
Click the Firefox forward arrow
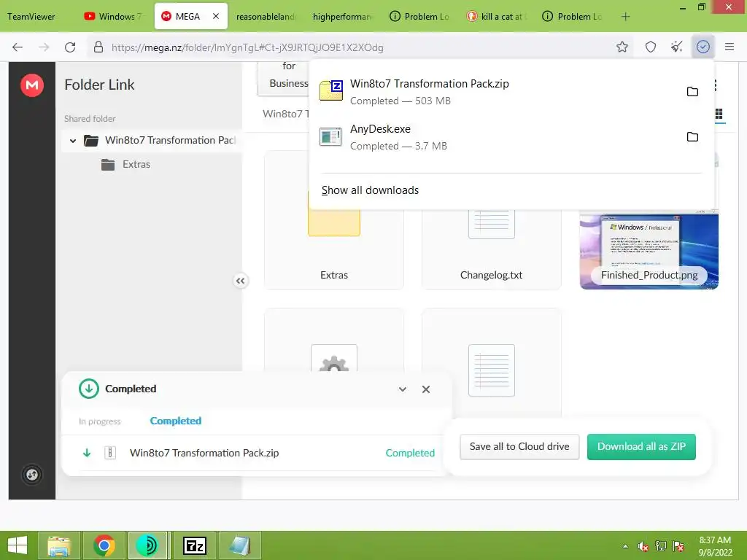(44, 47)
